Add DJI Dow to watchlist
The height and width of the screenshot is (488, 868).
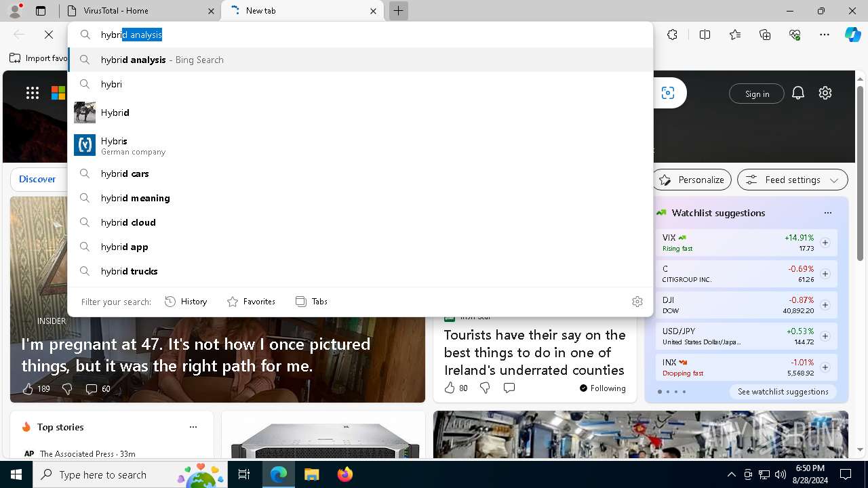[x=825, y=305]
